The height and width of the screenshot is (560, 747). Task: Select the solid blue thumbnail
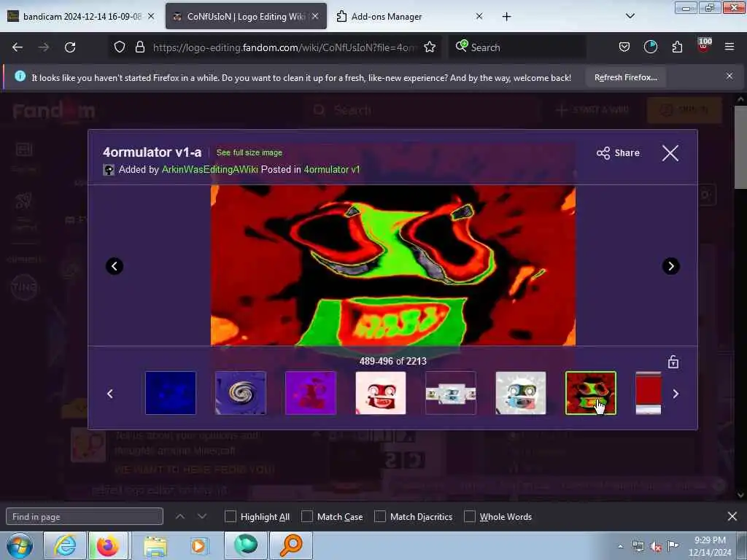[x=171, y=393]
